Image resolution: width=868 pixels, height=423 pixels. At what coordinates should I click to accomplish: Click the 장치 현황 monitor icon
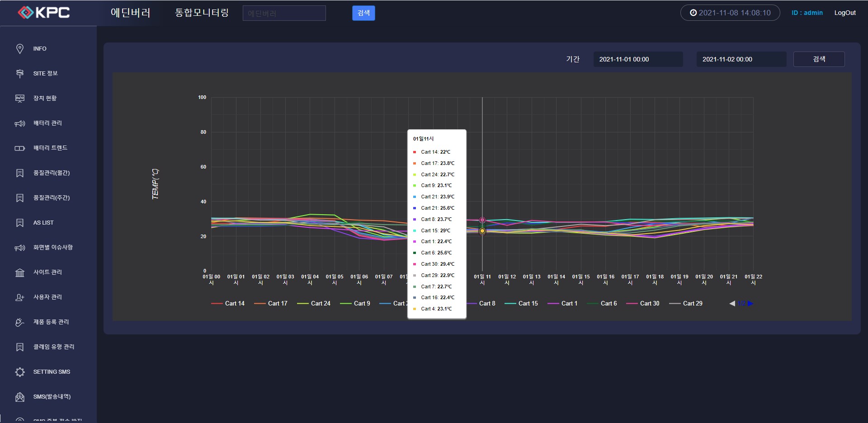pyautogui.click(x=20, y=99)
